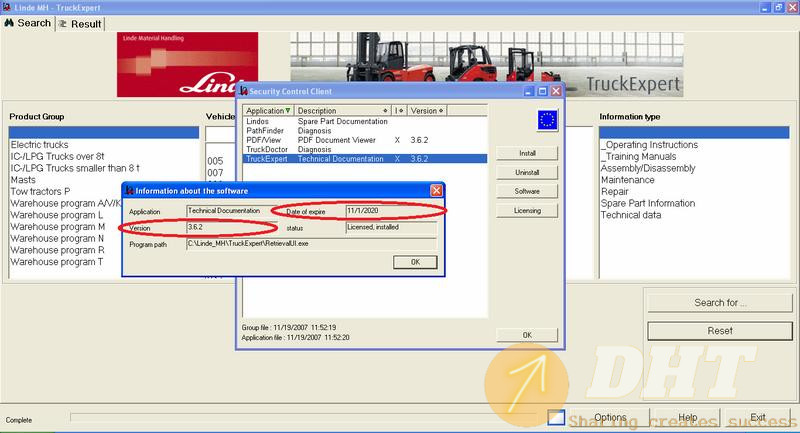Select the Lindos application row
The image size is (800, 433).
coord(365,121)
